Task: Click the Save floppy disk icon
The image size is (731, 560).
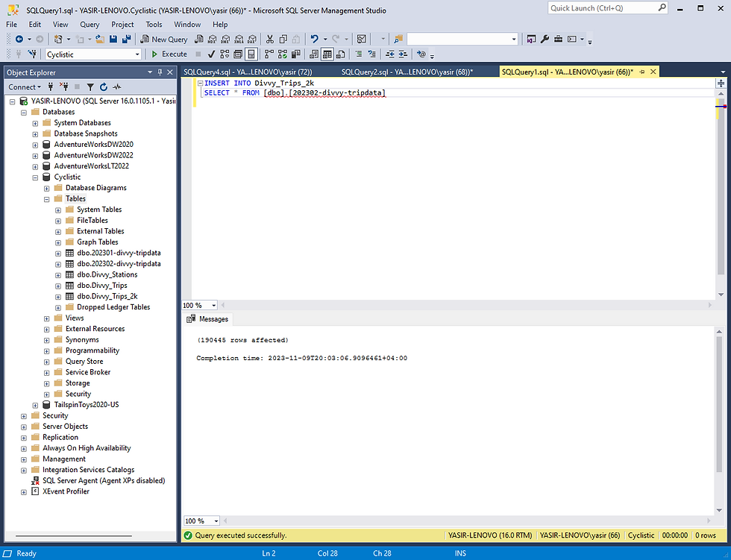Action: 113,39
